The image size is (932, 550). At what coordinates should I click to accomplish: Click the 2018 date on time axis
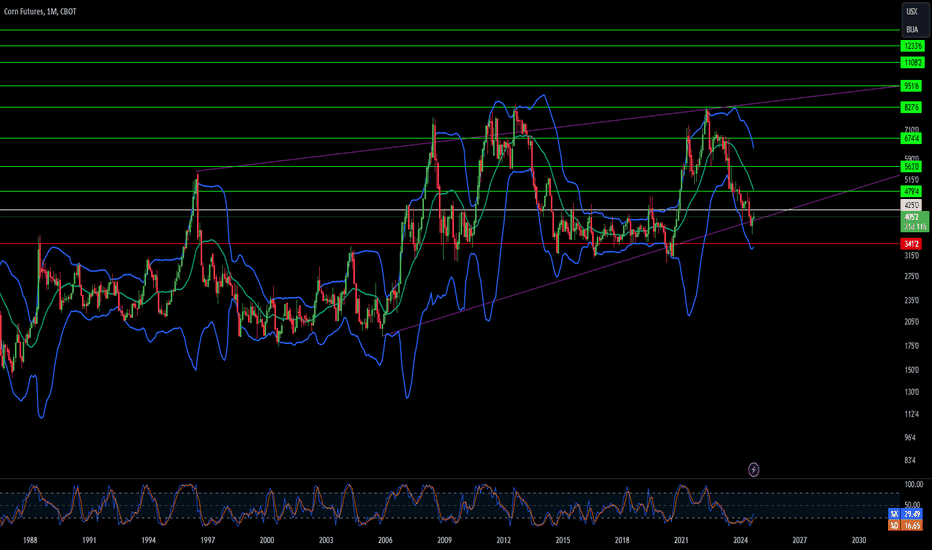pos(622,540)
